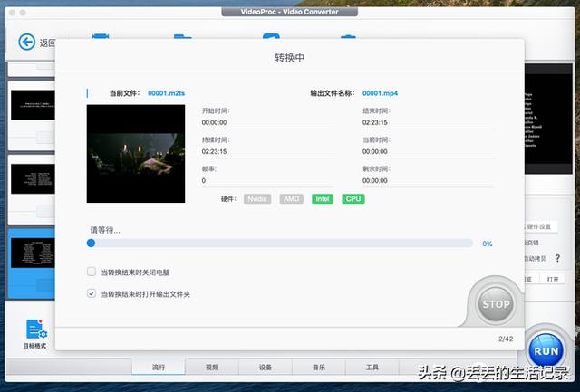
Task: Click the 打开 button in main window
Action: (x=553, y=280)
